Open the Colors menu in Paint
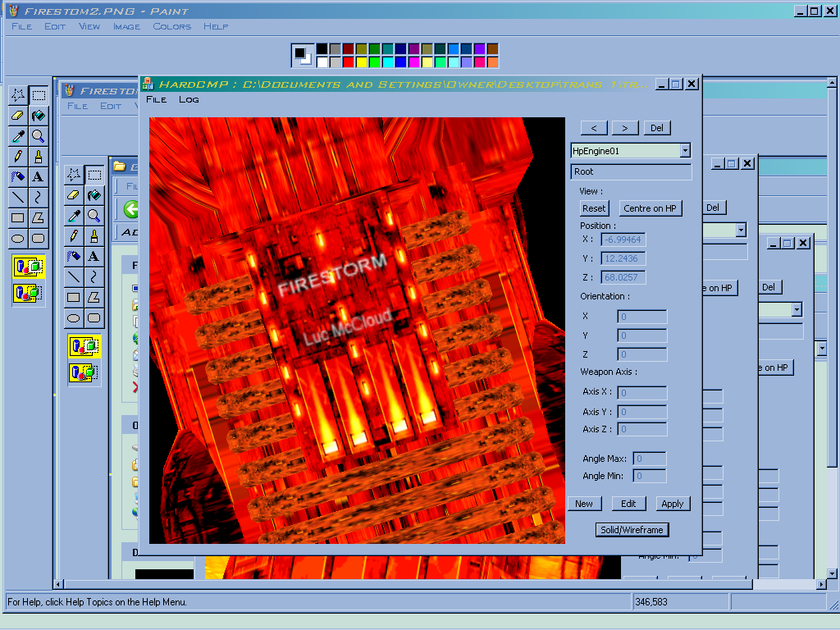 tap(171, 26)
